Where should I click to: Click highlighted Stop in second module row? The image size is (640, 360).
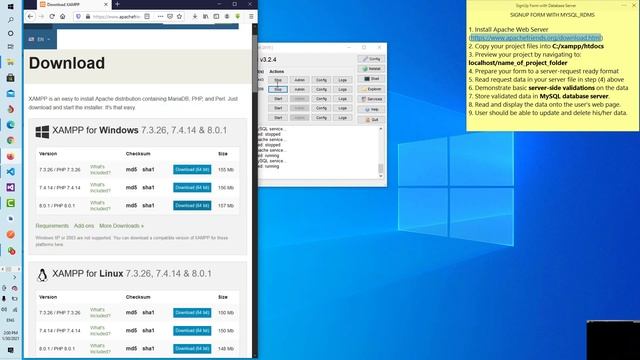point(278,89)
